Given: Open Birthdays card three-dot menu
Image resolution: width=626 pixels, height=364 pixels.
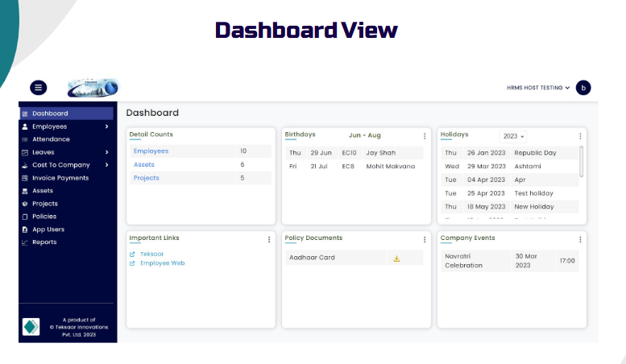Looking at the screenshot, I should click(x=425, y=136).
